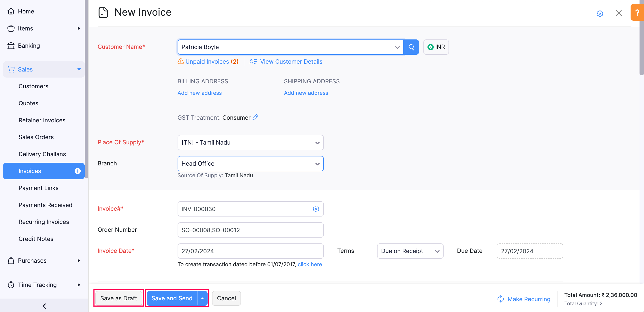Expand the Save and Send options arrow
The height and width of the screenshot is (312, 644).
click(x=202, y=298)
